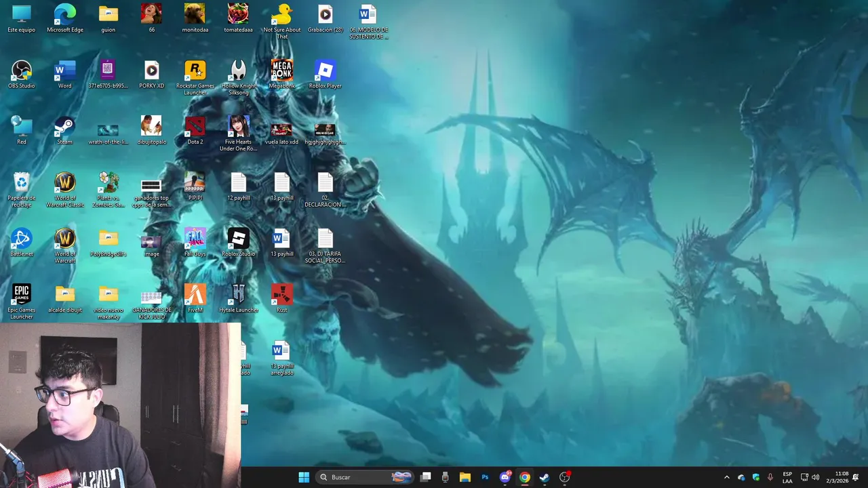Launch Rust from the desktop
This screenshot has width=868, height=488.
tap(281, 298)
